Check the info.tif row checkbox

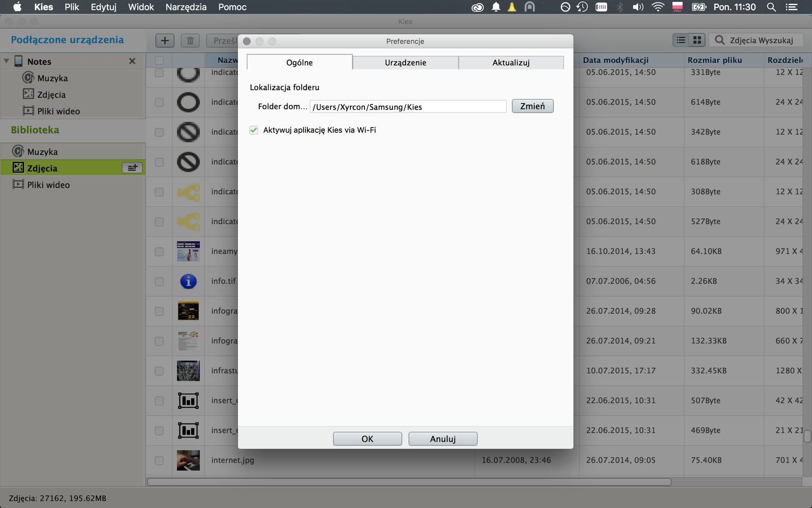(159, 281)
